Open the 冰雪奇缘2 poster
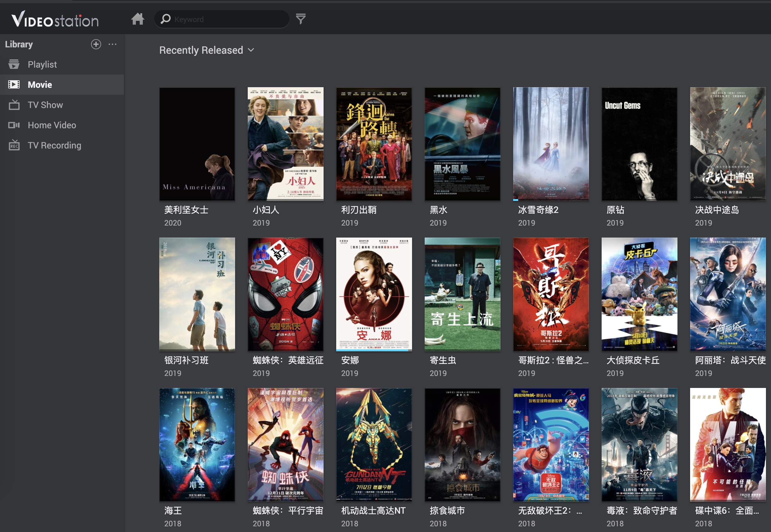The height and width of the screenshot is (532, 771). tap(551, 144)
